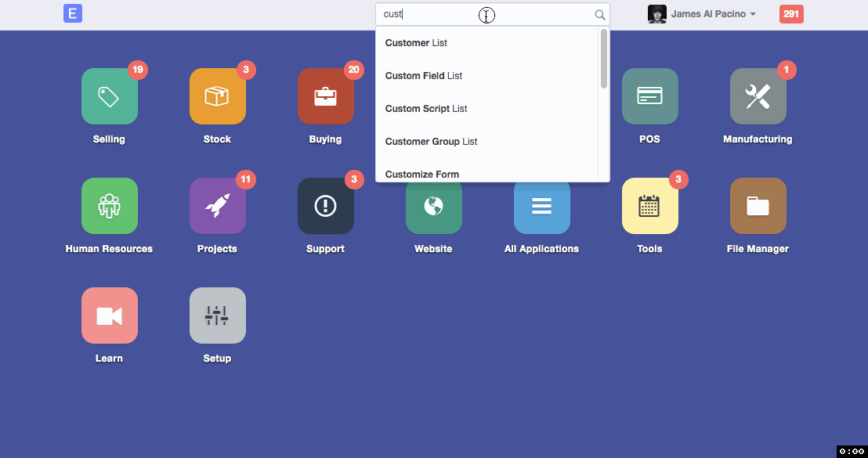Open the Tools calendar icon

point(650,206)
